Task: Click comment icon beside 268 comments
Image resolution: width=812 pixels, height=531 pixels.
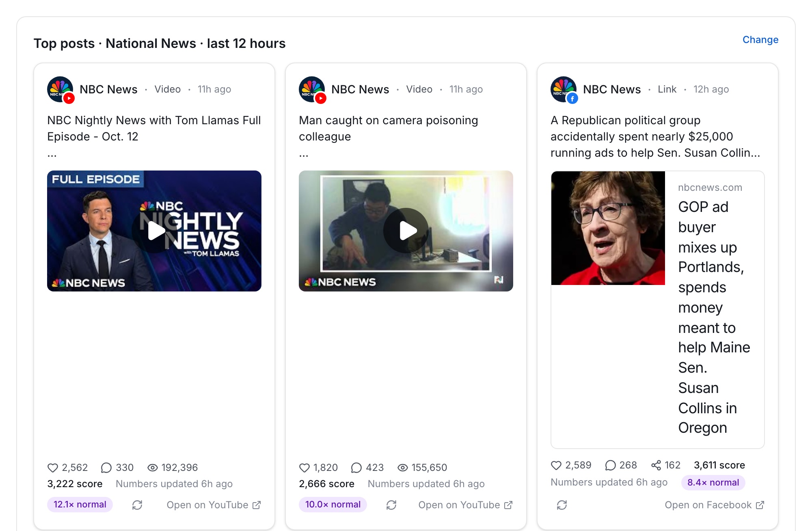Action: click(610, 465)
